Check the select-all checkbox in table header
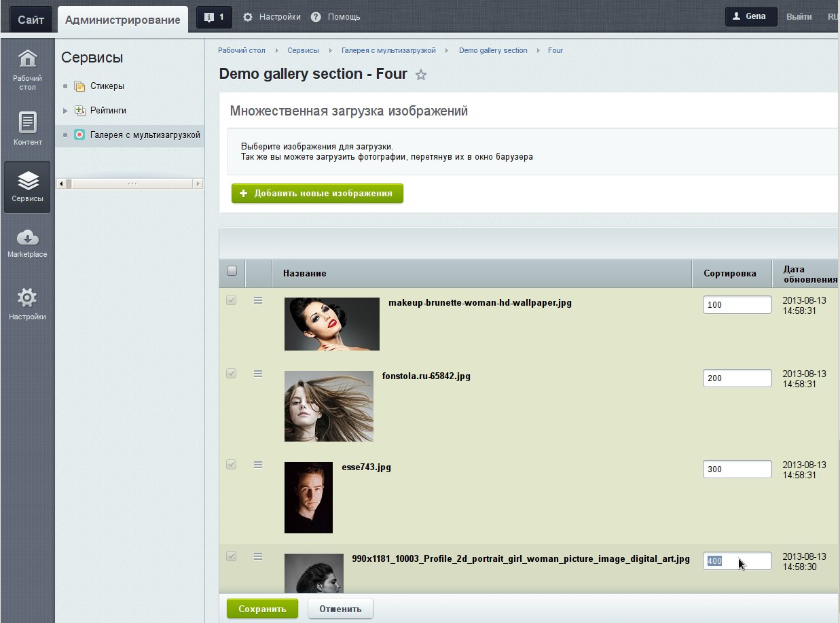Viewport: 840px width, 623px height. [x=232, y=271]
